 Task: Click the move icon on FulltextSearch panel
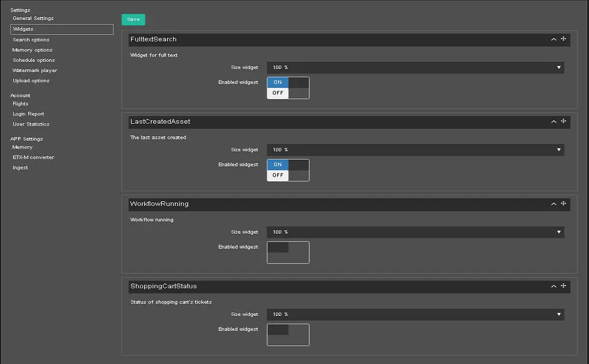point(563,39)
